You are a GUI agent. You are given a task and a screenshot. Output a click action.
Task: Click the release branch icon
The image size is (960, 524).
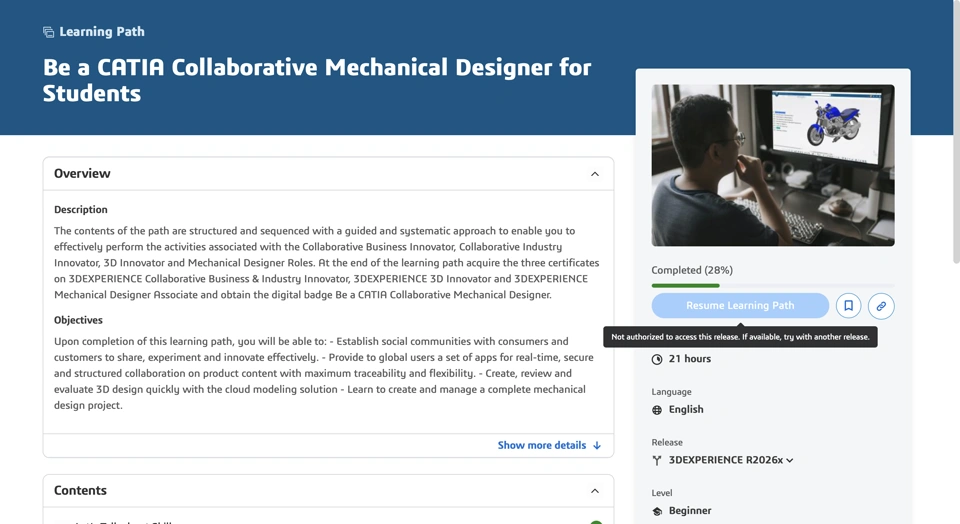pyautogui.click(x=657, y=460)
